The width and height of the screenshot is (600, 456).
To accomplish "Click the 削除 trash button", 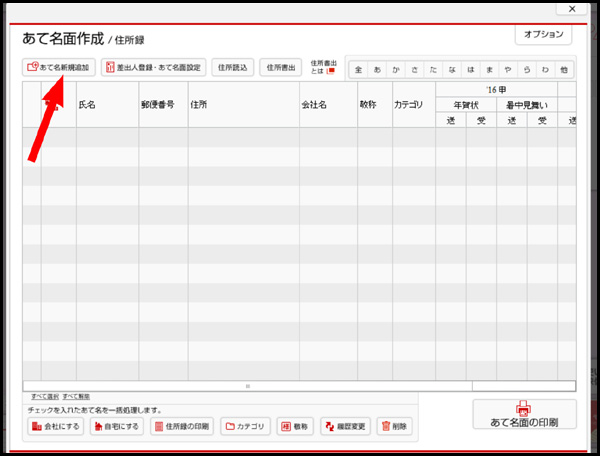I will tap(395, 426).
